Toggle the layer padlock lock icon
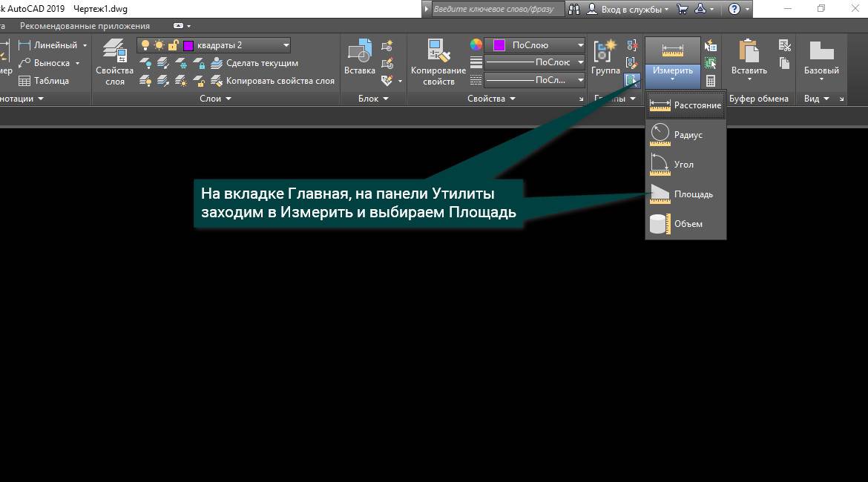 [x=172, y=45]
